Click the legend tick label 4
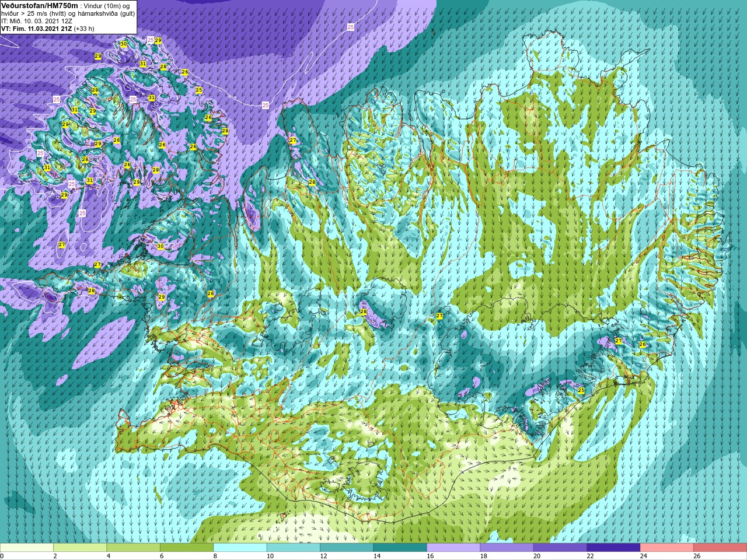Image resolution: width=747 pixels, height=560 pixels. [109, 556]
